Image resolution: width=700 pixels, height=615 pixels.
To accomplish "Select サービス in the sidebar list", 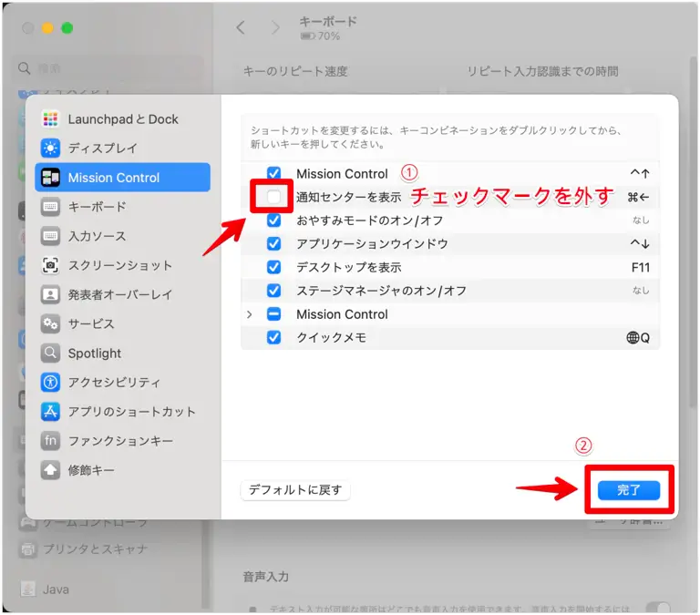I will click(91, 324).
